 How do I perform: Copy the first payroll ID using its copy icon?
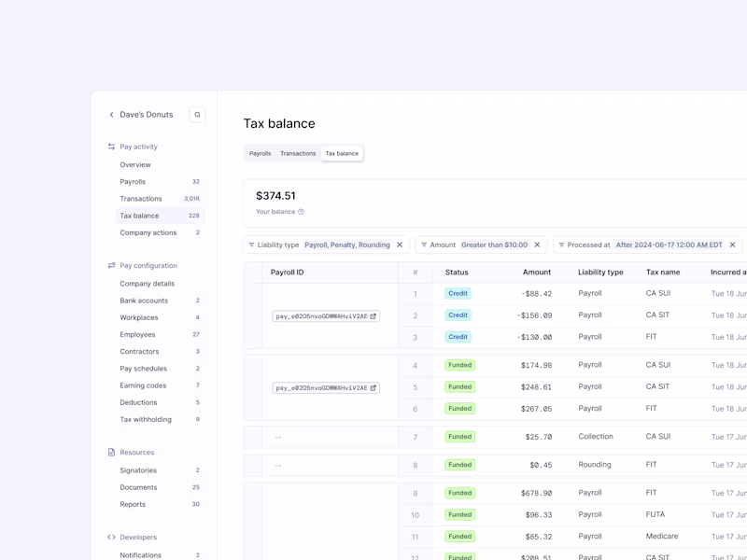[x=373, y=315]
